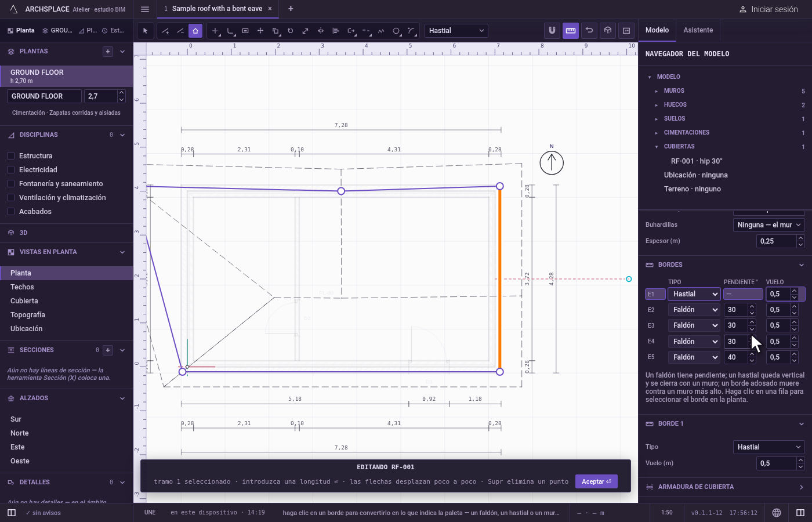The width and height of the screenshot is (812, 522).
Task: Toggle right panel layout icon
Action: 800,513
